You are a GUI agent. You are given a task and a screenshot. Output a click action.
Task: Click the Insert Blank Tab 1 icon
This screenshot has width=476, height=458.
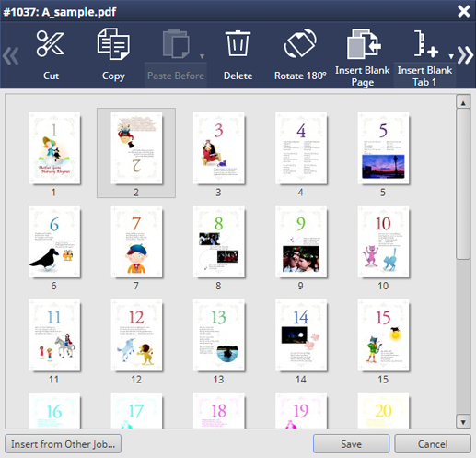(x=425, y=44)
